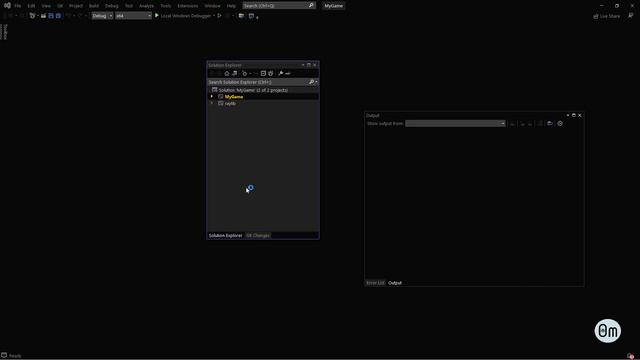Open the Build menu
Image resolution: width=640 pixels, height=360 pixels.
[x=94, y=6]
